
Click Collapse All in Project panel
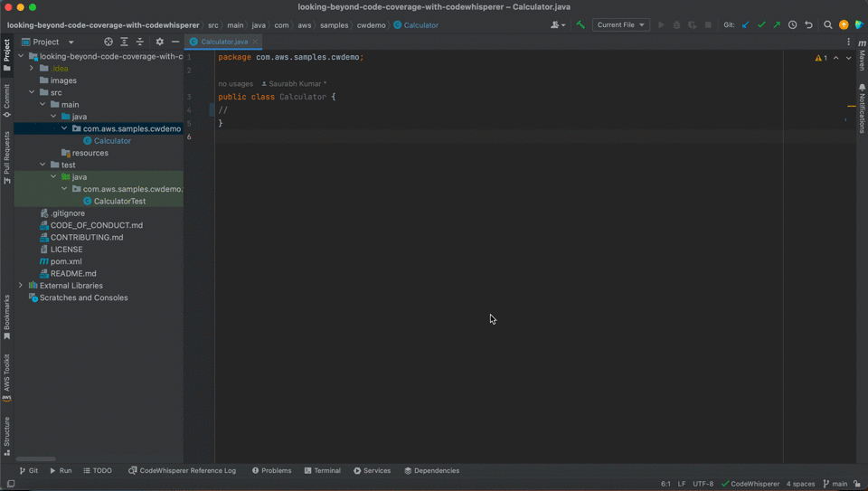140,42
